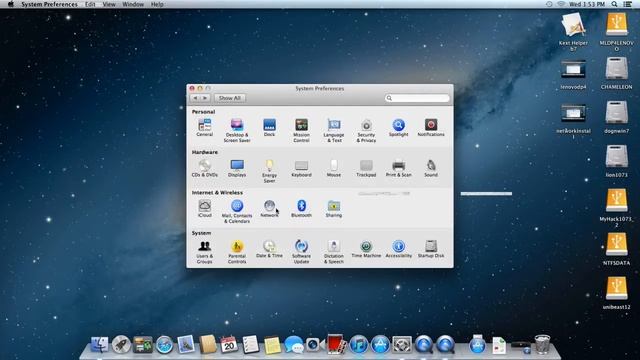Open Keyboard preference pane

[301, 168]
